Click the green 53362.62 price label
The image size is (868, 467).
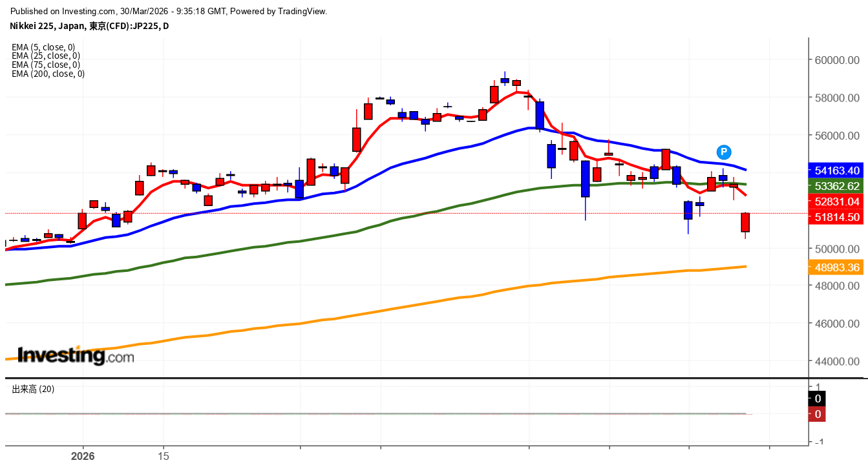coord(836,186)
